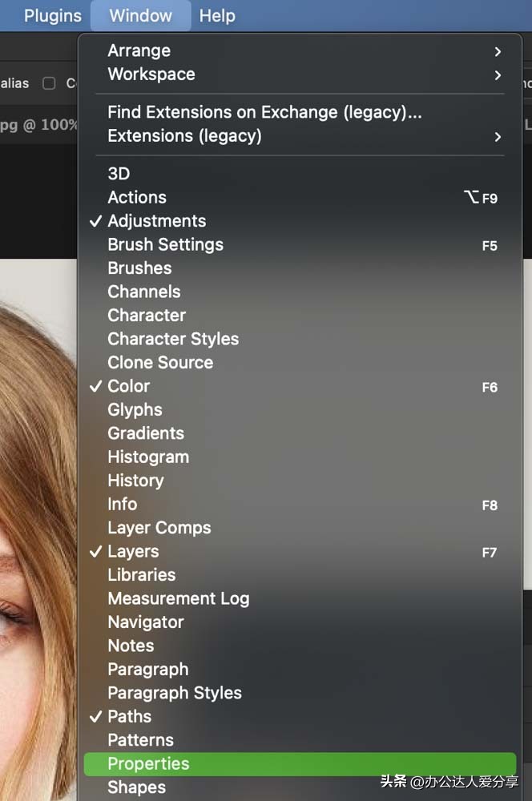Show the Brushes panel
This screenshot has width=532, height=801.
pos(300,268)
